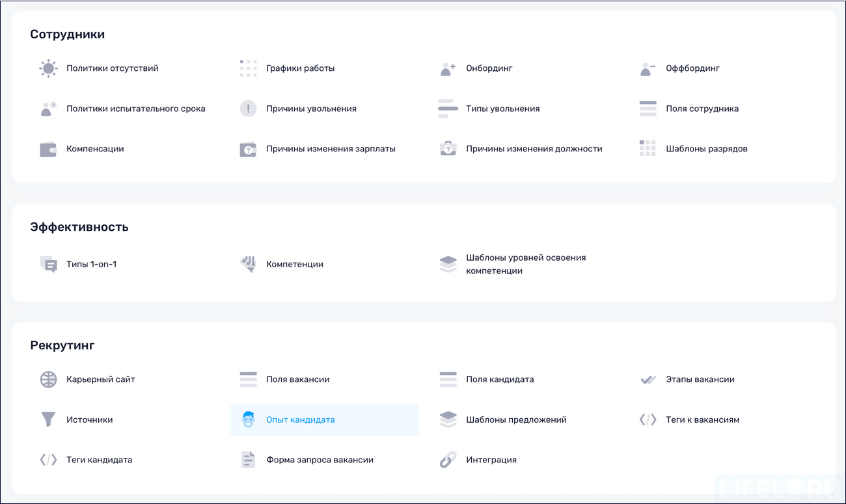
Task: Select the Политики отсутствий sun icon
Action: 48,68
